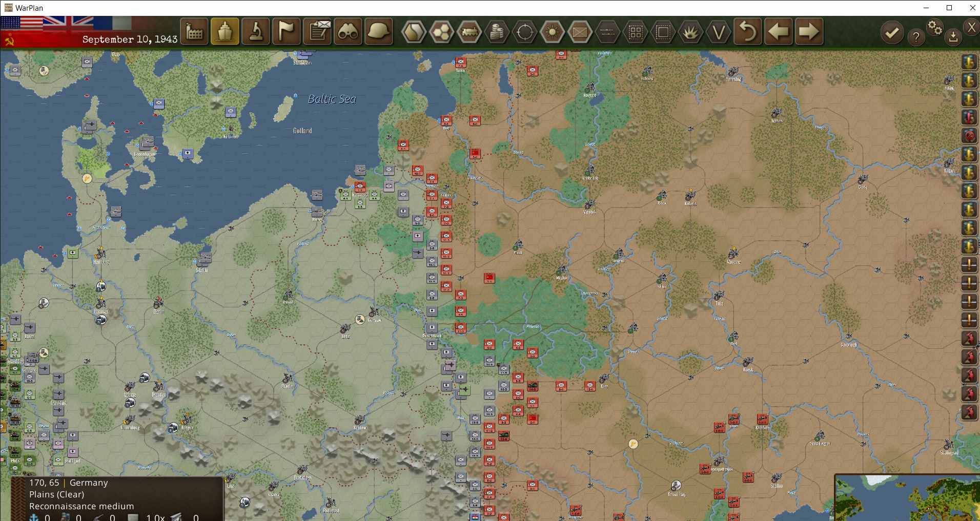Screen dimensions: 980x521
Task: Click the "Reconnaissance medium" status text
Action: point(81,506)
